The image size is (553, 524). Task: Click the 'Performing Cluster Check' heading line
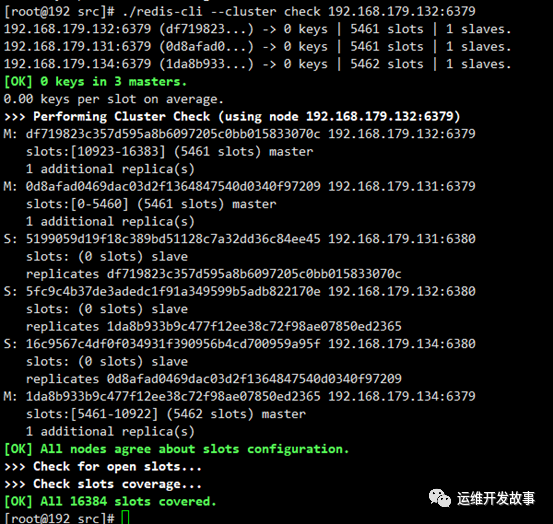(x=232, y=116)
